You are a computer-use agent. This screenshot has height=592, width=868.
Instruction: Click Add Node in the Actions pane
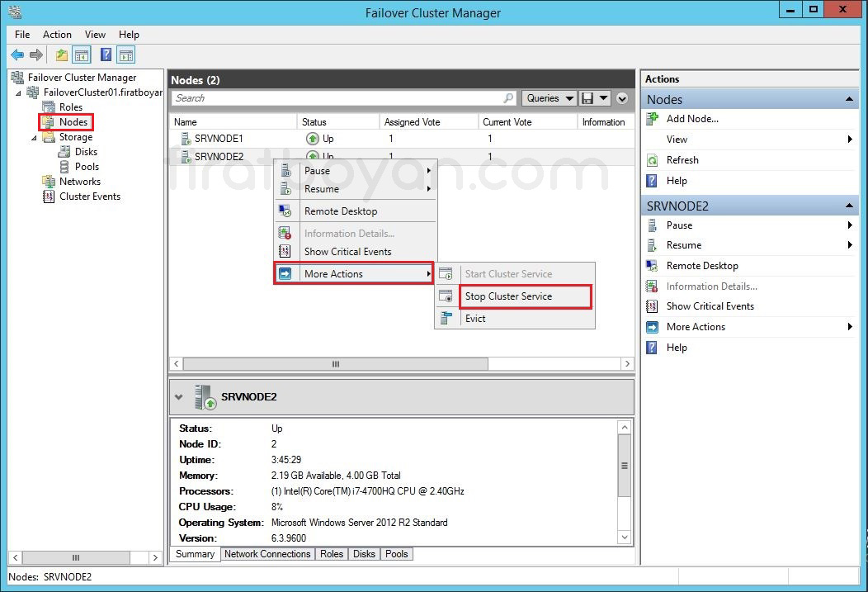[x=692, y=119]
